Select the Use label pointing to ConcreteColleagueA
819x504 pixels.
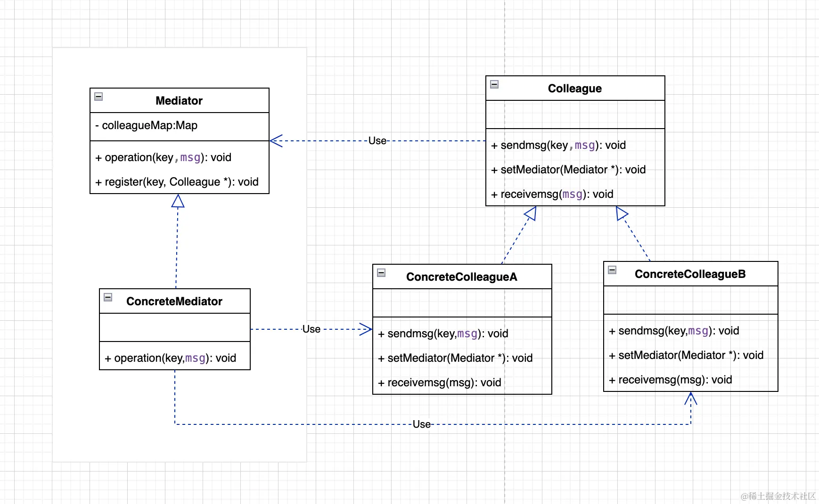[x=311, y=329]
